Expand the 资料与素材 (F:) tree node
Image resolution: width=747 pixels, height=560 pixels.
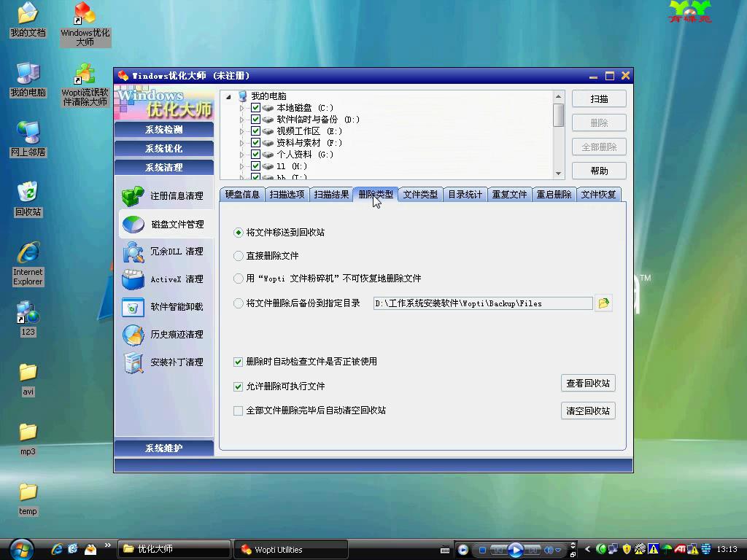(x=241, y=143)
